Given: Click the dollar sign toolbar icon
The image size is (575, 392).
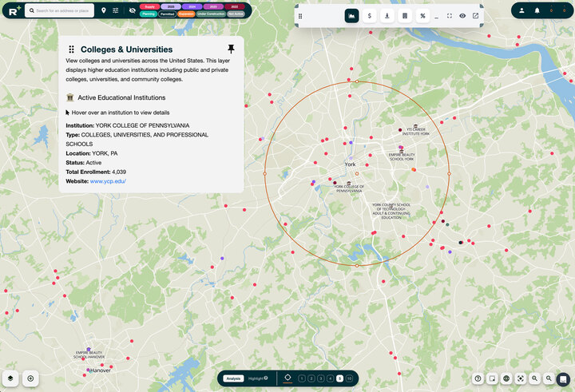Looking at the screenshot, I should (x=370, y=16).
